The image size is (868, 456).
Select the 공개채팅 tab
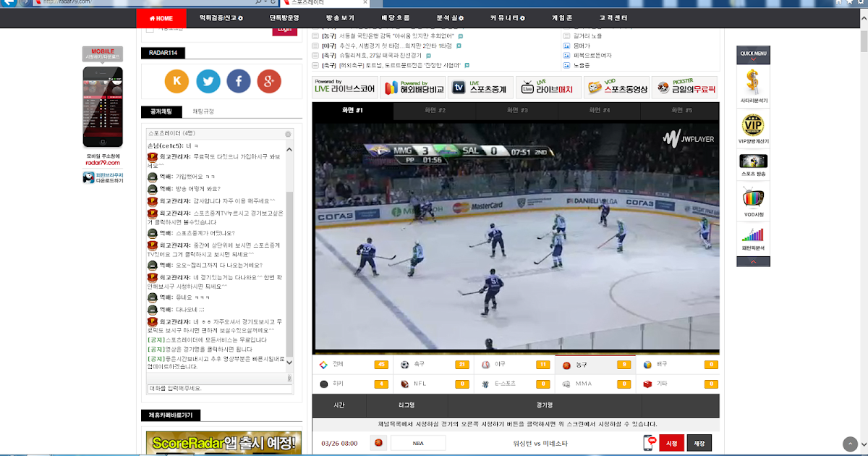(x=161, y=111)
